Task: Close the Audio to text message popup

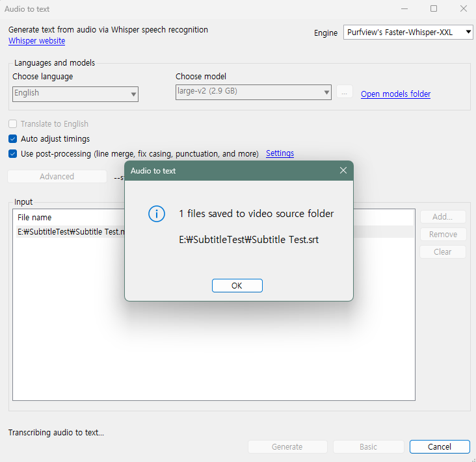Action: pyautogui.click(x=343, y=171)
